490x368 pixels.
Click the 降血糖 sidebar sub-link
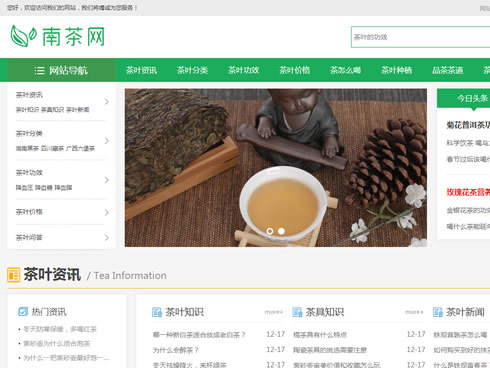click(44, 188)
